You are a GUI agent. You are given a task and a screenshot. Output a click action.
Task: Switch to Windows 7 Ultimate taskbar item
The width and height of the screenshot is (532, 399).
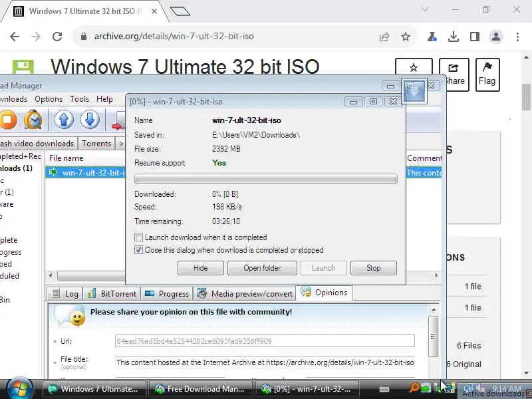(x=94, y=389)
